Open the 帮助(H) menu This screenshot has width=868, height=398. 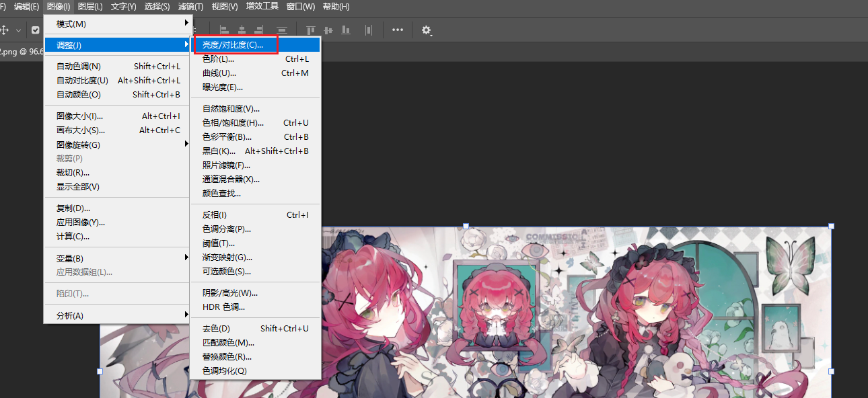pos(336,7)
